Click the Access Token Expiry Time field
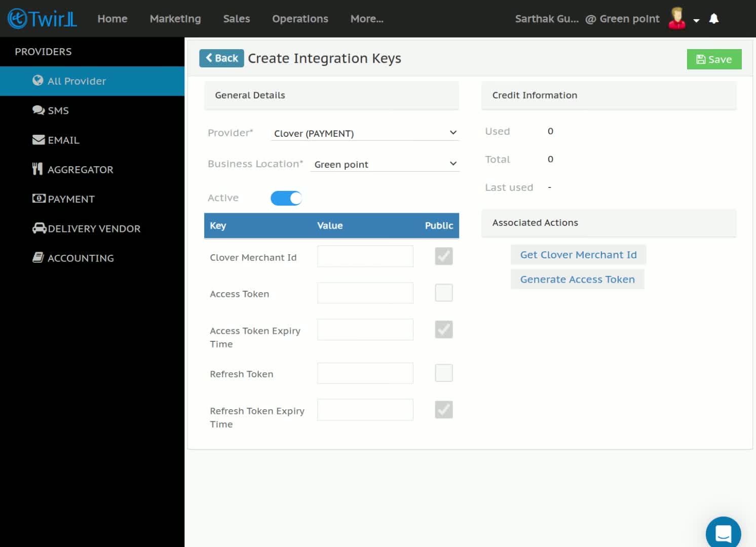The image size is (756, 547). coord(365,330)
